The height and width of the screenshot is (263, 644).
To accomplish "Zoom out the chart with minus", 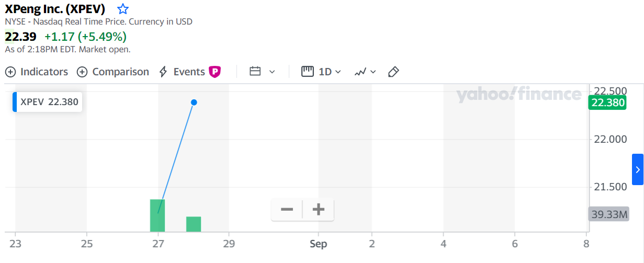I will click(x=287, y=210).
